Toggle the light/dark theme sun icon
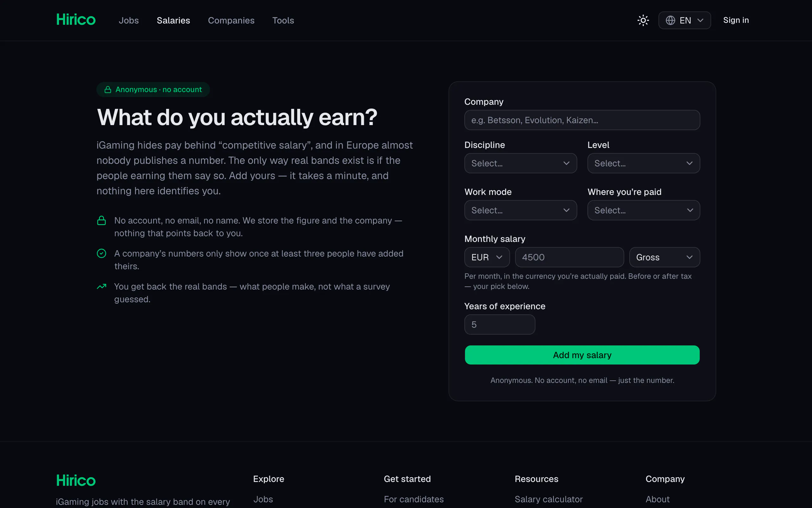 (x=643, y=21)
